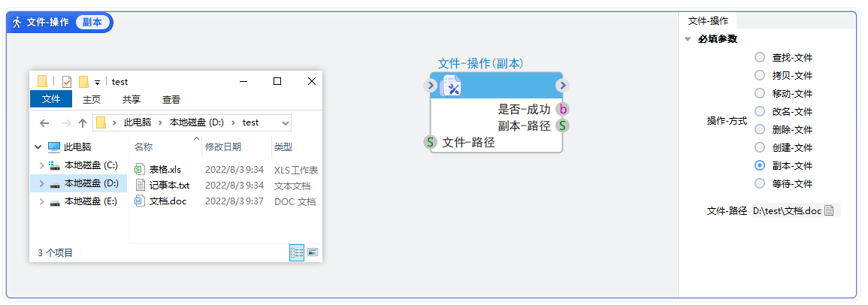Select the 文件-操作 properties panel tab
This screenshot has height=305, width=868.
pos(708,21)
